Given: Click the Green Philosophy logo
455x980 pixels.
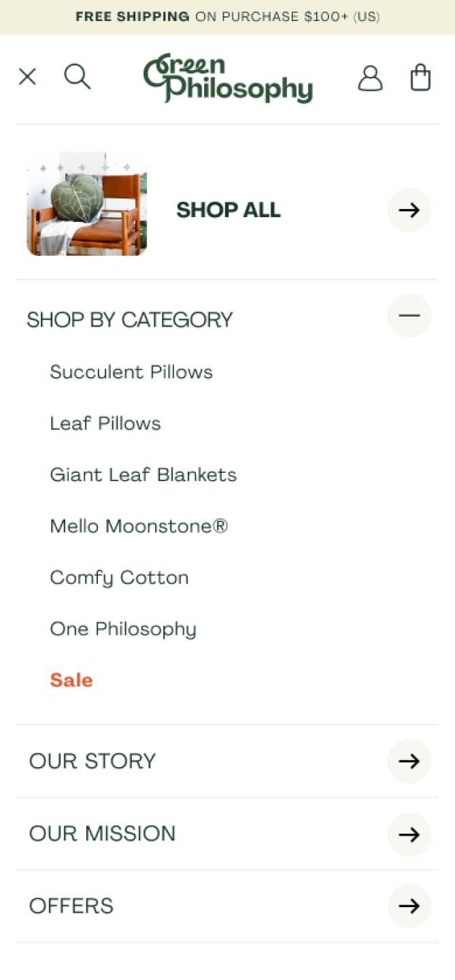Looking at the screenshot, I should pyautogui.click(x=228, y=77).
